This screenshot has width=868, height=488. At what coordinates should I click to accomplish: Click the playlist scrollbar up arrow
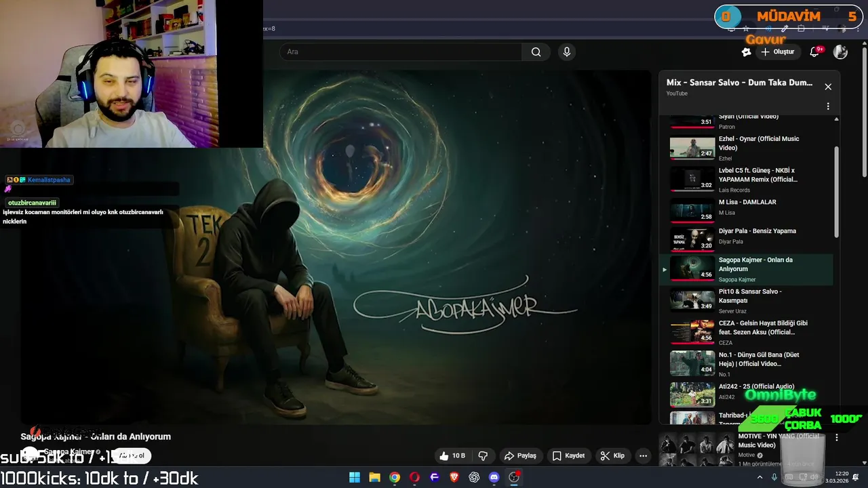836,119
